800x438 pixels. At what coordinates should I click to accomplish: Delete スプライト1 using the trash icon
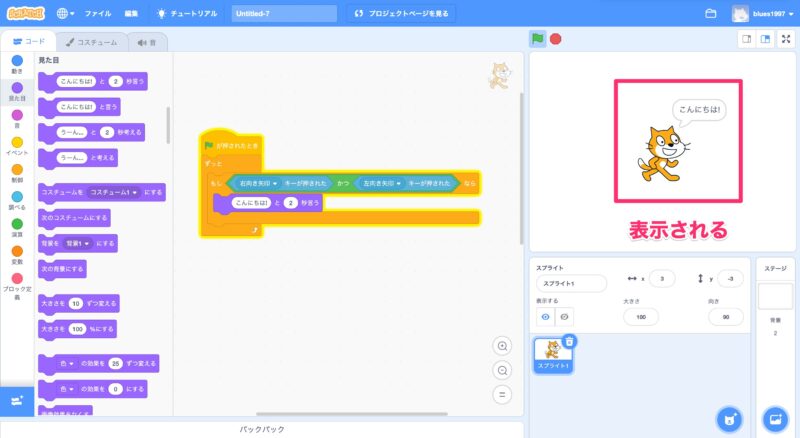click(x=569, y=341)
